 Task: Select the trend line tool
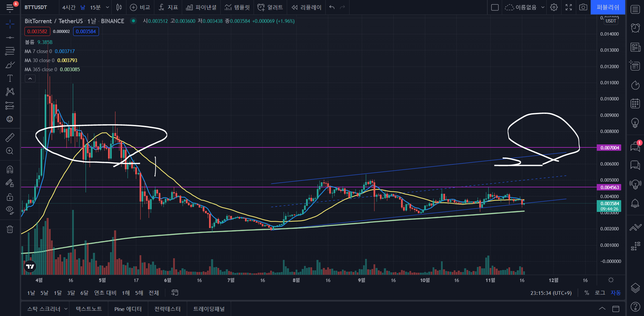10,38
